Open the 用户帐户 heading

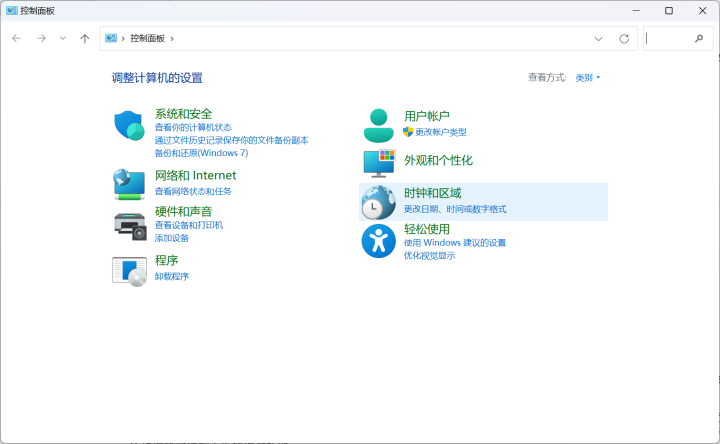427,116
